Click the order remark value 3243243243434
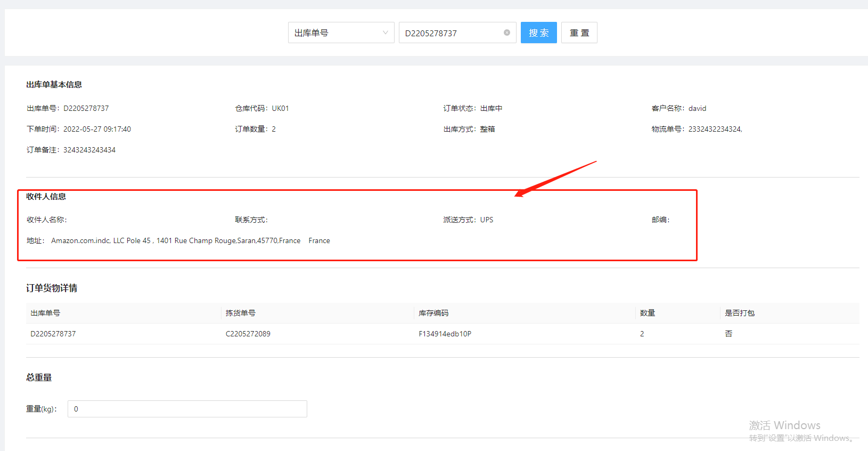This screenshot has height=451, width=868. pyautogui.click(x=89, y=150)
